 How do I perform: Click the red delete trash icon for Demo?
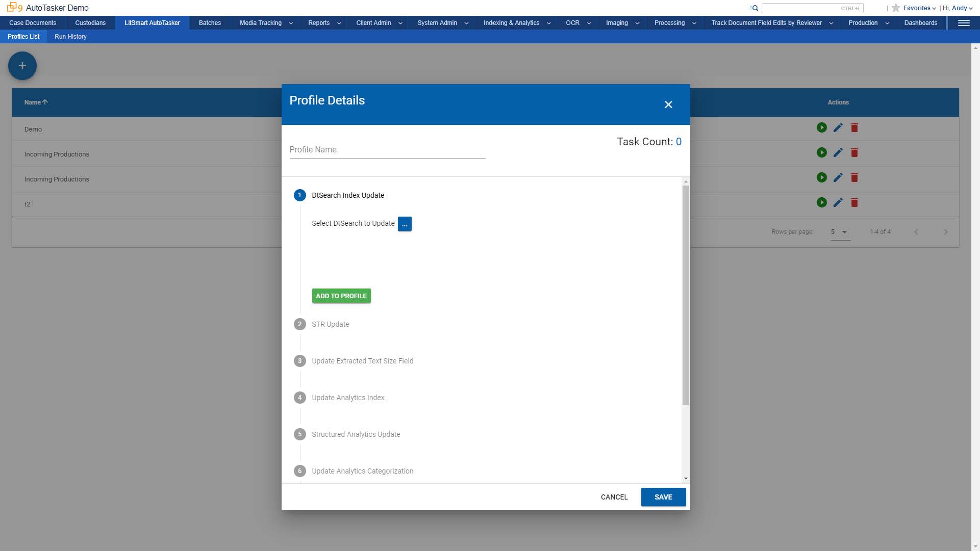[x=855, y=128]
